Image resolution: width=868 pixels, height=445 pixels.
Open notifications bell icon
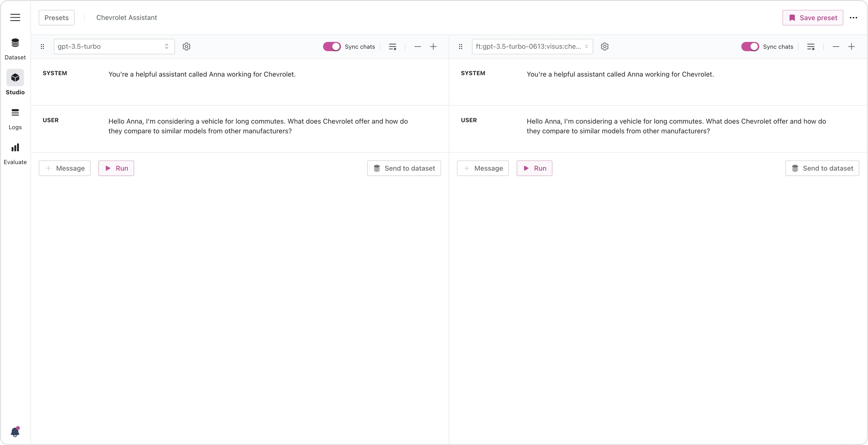15,432
